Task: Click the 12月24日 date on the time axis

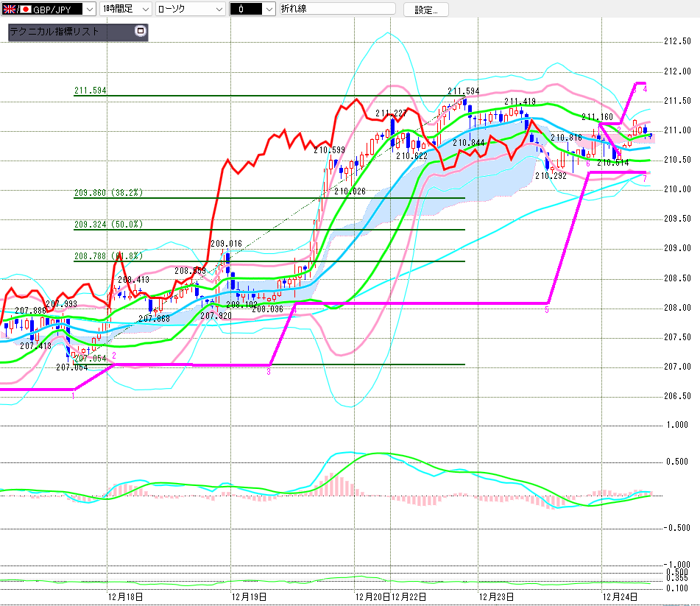Action: point(620,596)
